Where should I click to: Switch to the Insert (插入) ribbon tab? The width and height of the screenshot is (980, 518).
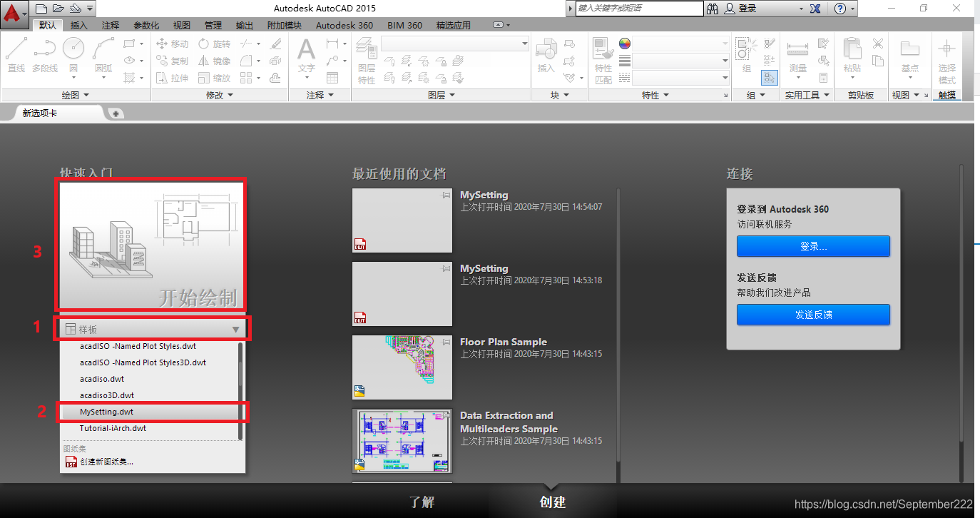79,25
